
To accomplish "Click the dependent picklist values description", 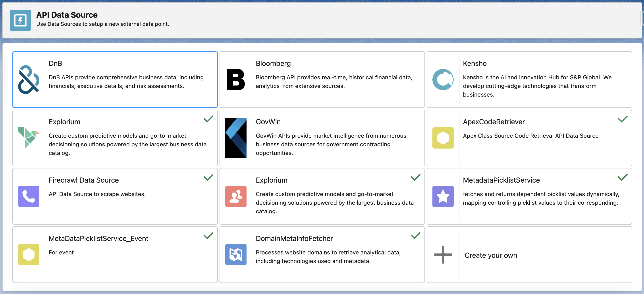I will (541, 198).
